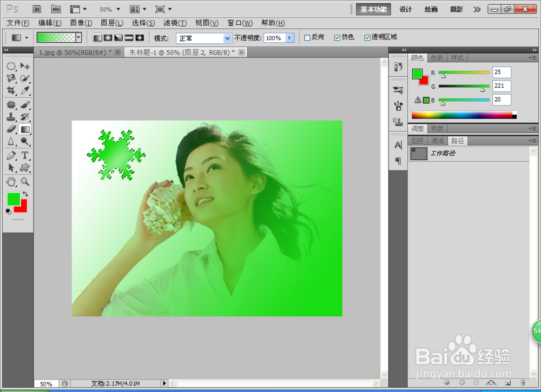Viewport: 541px width, 392px height.
Task: Select the Eraser tool
Action: [x=11, y=129]
